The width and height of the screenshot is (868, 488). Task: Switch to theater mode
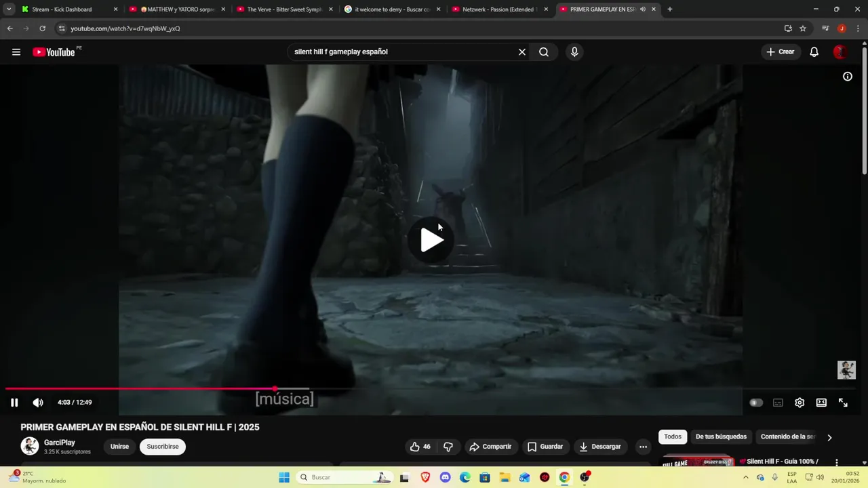click(821, 403)
